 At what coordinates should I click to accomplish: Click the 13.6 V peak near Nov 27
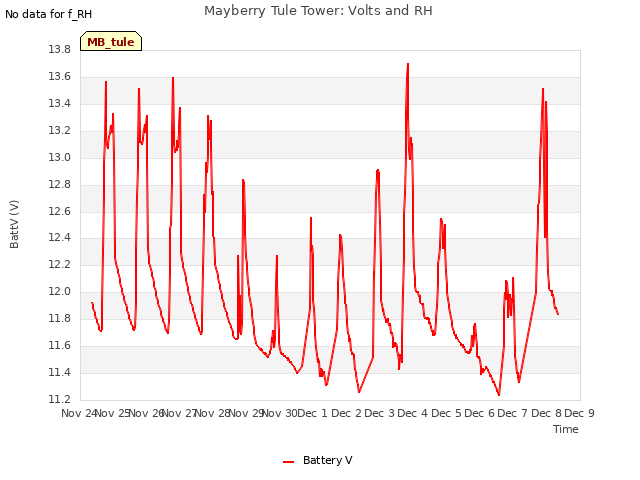click(173, 78)
